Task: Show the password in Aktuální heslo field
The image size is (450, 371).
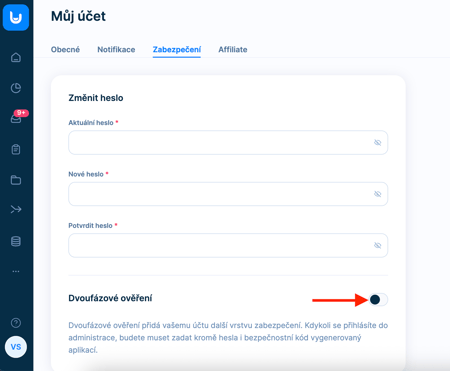Action: coord(377,143)
